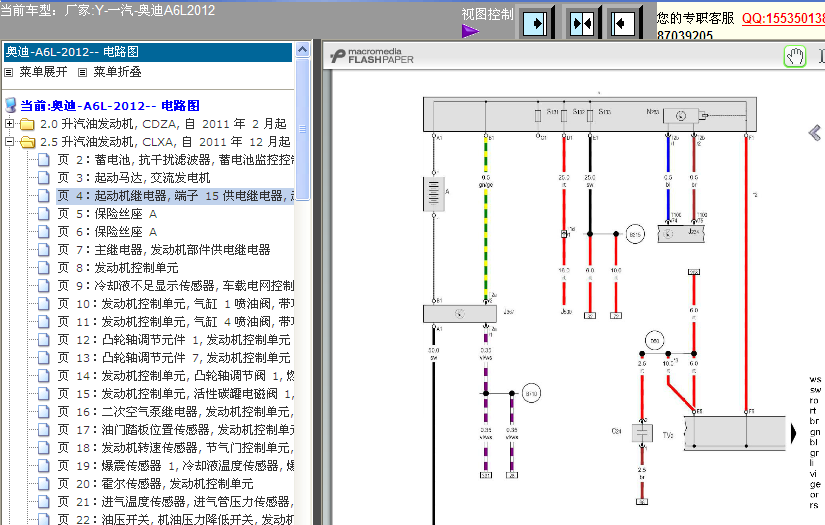Click the gray chevron at diagram right edge

click(815, 133)
